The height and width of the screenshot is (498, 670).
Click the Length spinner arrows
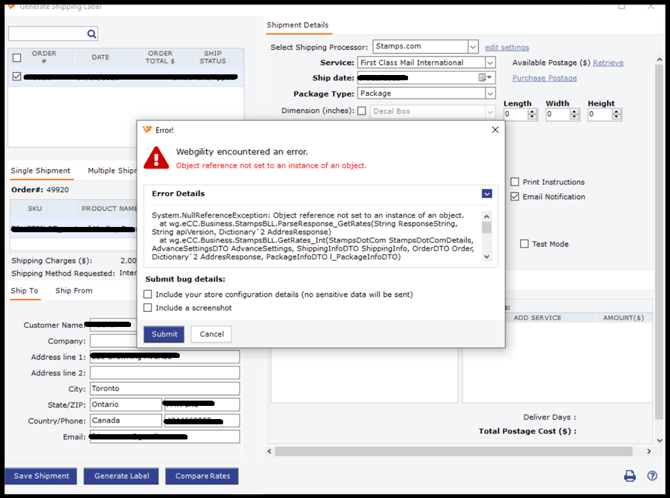click(532, 114)
